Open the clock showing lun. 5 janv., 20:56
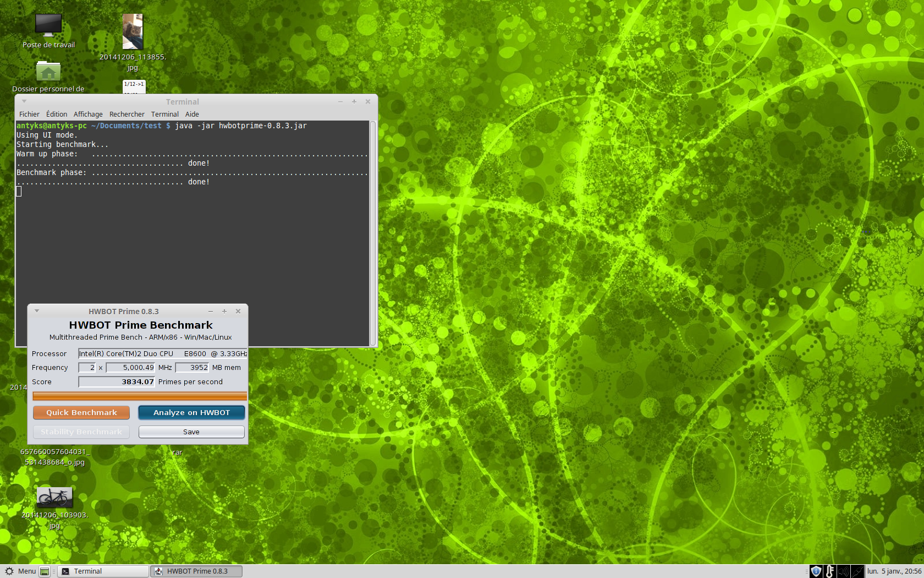 [x=894, y=571]
